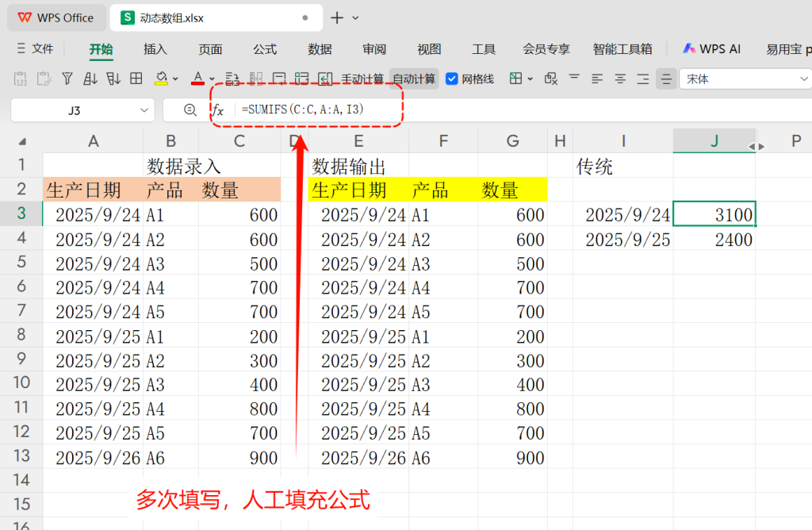Click the fx insert function icon
Viewport: 812px width, 530px height.
(218, 109)
